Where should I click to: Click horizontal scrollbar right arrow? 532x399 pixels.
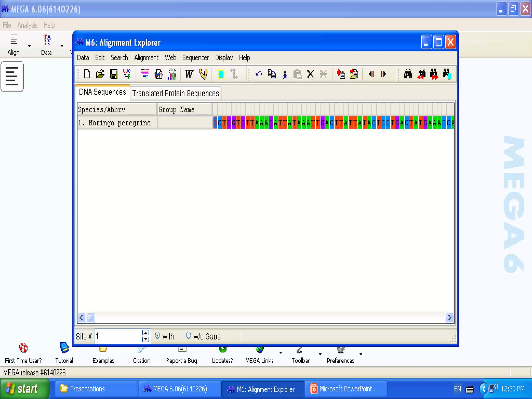coord(449,317)
